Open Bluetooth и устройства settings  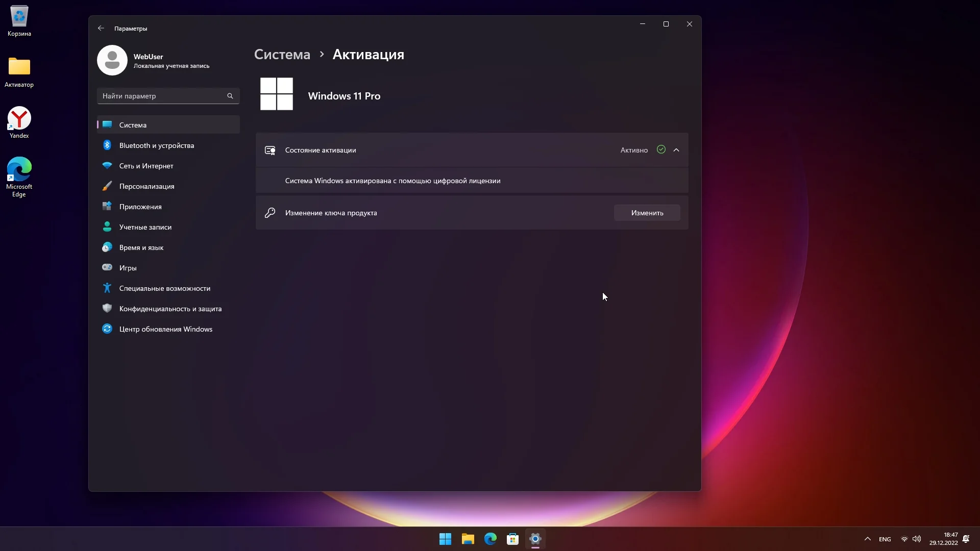pyautogui.click(x=156, y=145)
